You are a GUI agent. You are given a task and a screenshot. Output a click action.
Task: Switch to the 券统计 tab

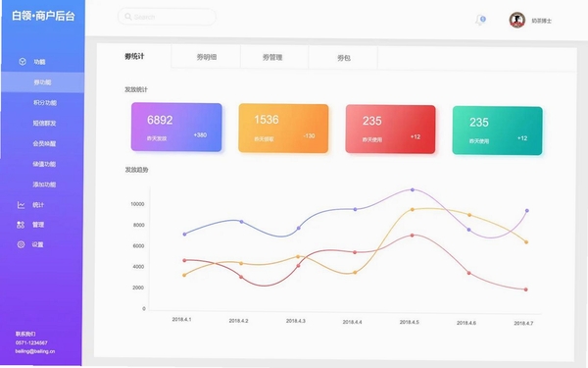point(134,56)
